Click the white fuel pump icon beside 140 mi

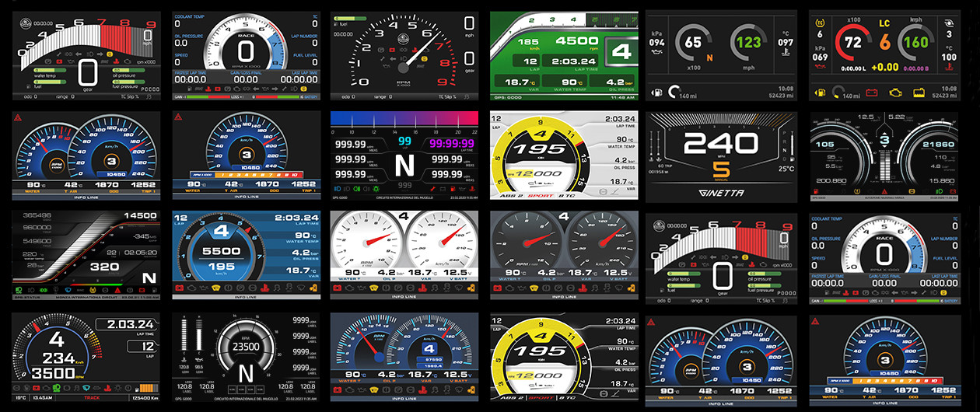[x=657, y=94]
